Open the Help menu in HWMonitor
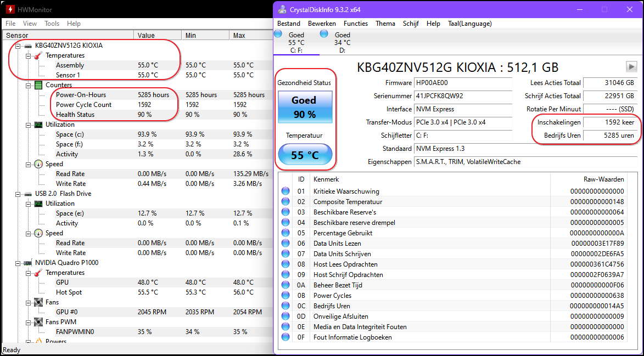Image resolution: width=644 pixels, height=356 pixels. [x=74, y=24]
